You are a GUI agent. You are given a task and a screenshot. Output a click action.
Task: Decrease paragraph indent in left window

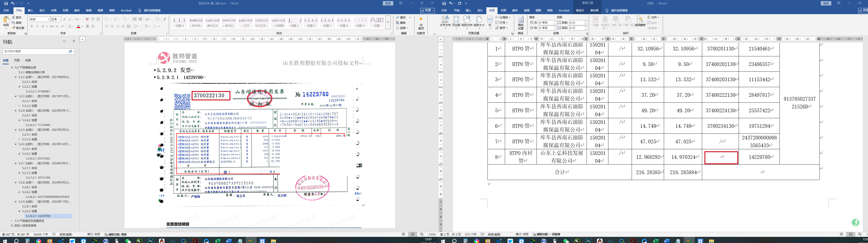click(135, 19)
